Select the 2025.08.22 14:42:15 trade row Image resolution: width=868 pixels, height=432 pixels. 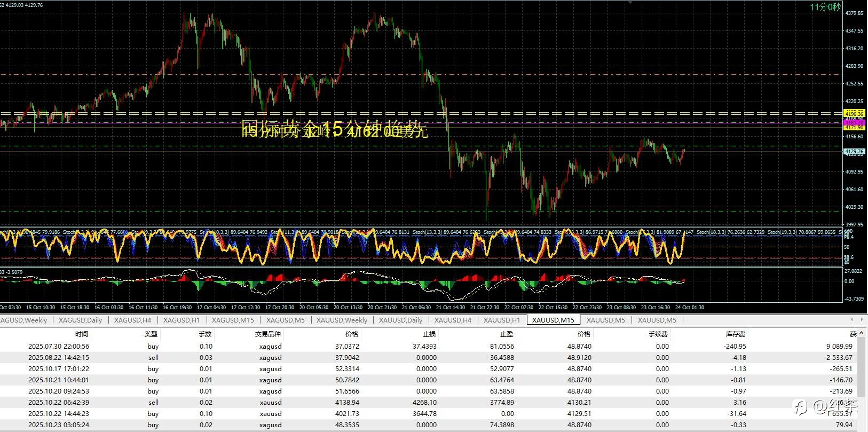click(429, 357)
